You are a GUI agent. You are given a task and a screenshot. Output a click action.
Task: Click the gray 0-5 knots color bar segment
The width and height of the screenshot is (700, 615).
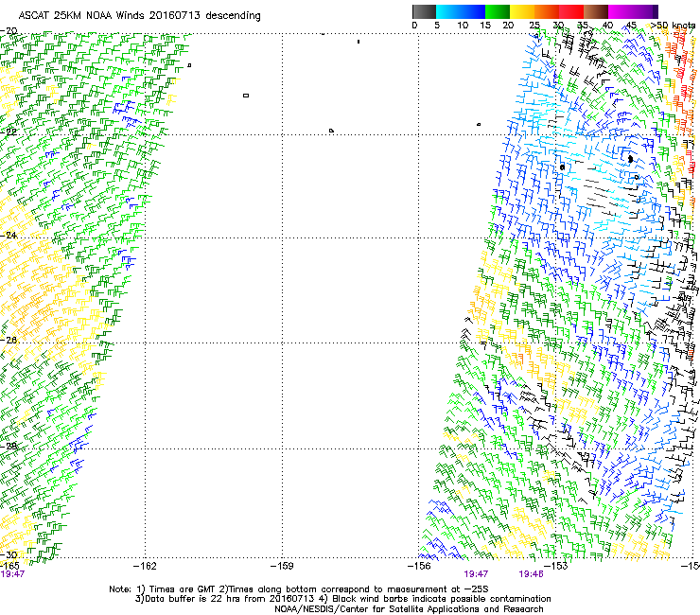coord(424,11)
